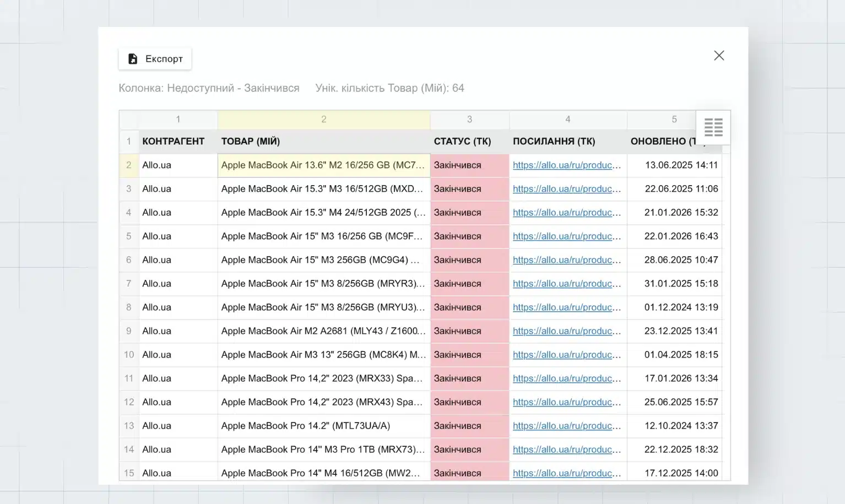Select row number 6 header

(x=129, y=260)
